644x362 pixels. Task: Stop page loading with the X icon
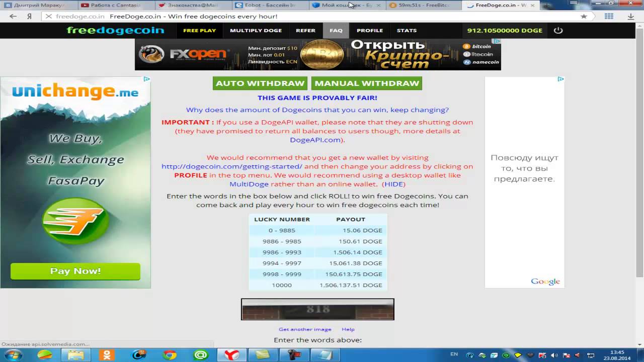click(48, 16)
